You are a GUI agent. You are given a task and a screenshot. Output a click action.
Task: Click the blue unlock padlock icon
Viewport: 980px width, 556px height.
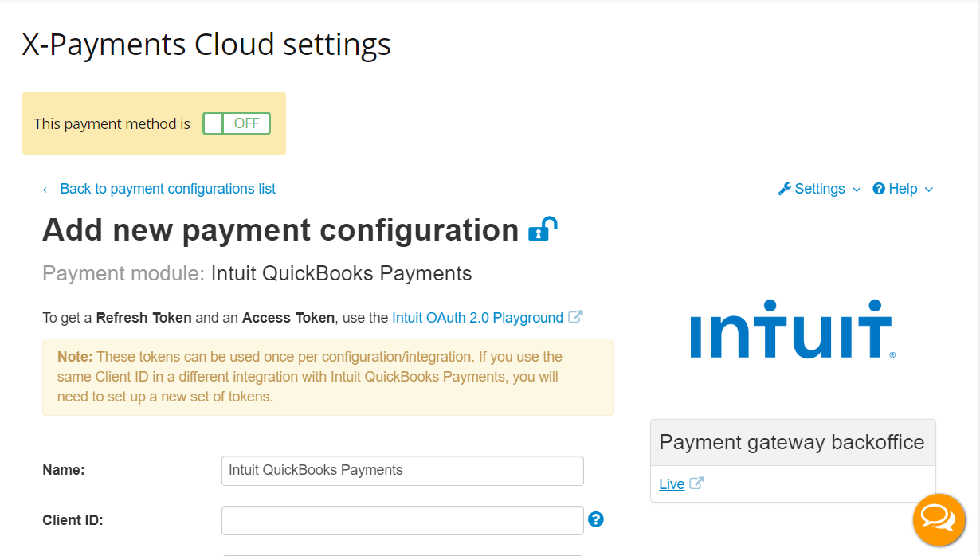(x=543, y=229)
